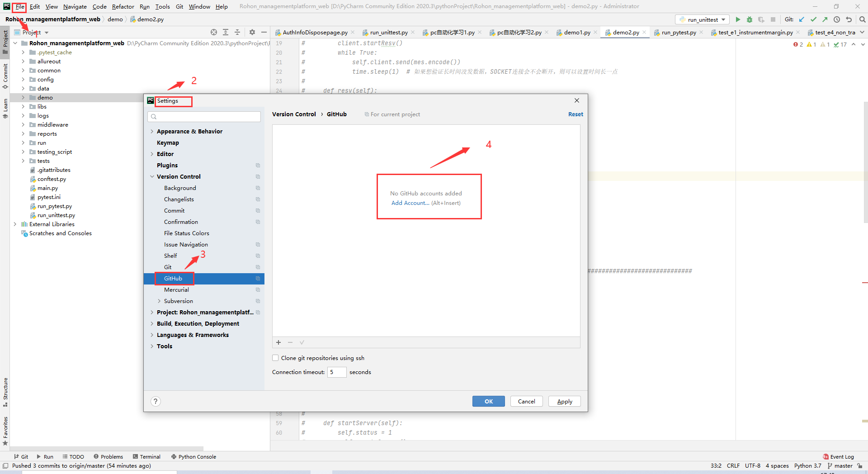Open Settings help question mark
The image size is (868, 474).
click(x=156, y=401)
